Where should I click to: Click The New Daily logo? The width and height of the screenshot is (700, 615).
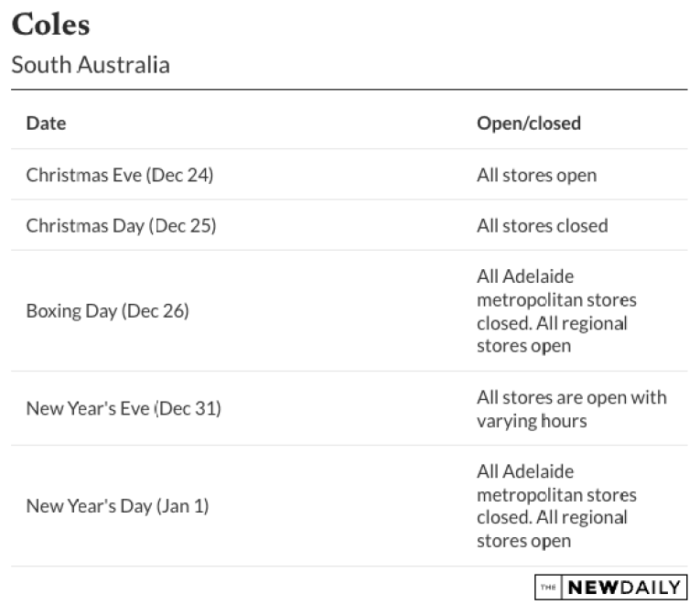(610, 587)
